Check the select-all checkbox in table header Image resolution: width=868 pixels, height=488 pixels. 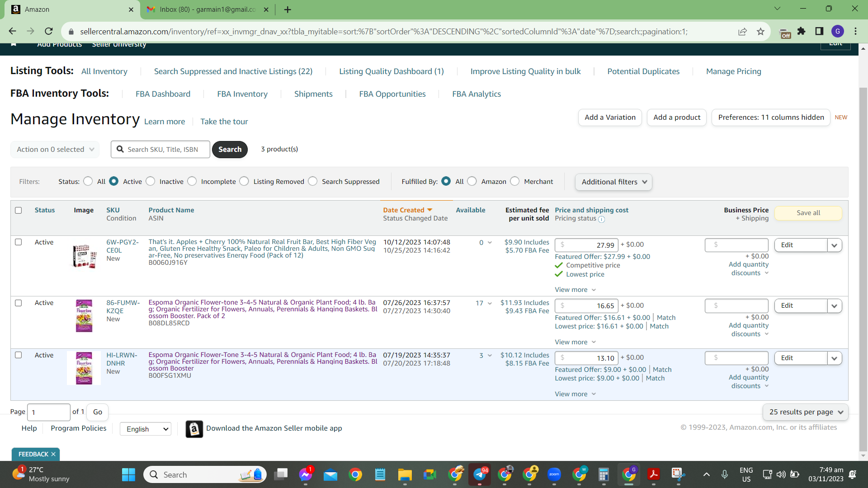(19, 210)
